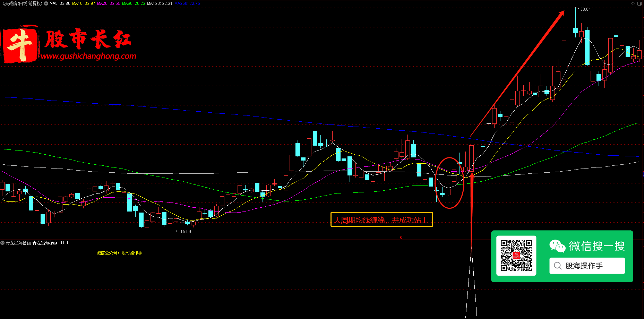Select the MA10: 32.97 label

pos(84,3)
